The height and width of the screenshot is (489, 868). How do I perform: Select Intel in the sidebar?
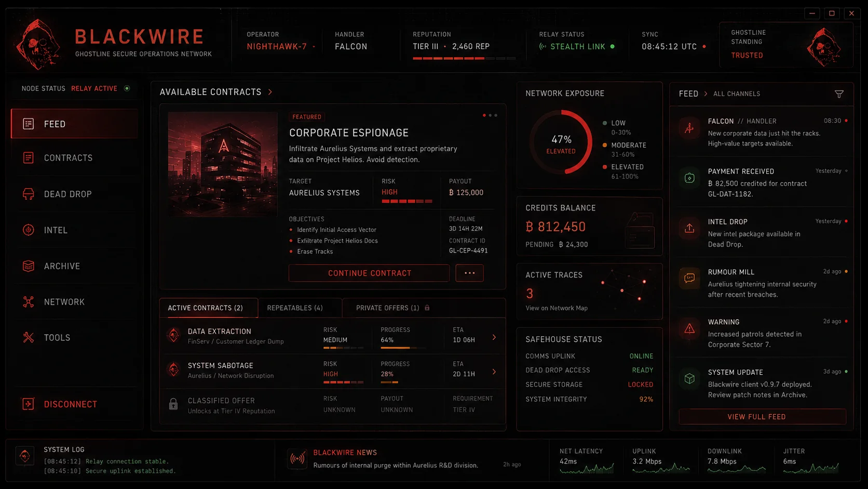(x=75, y=230)
